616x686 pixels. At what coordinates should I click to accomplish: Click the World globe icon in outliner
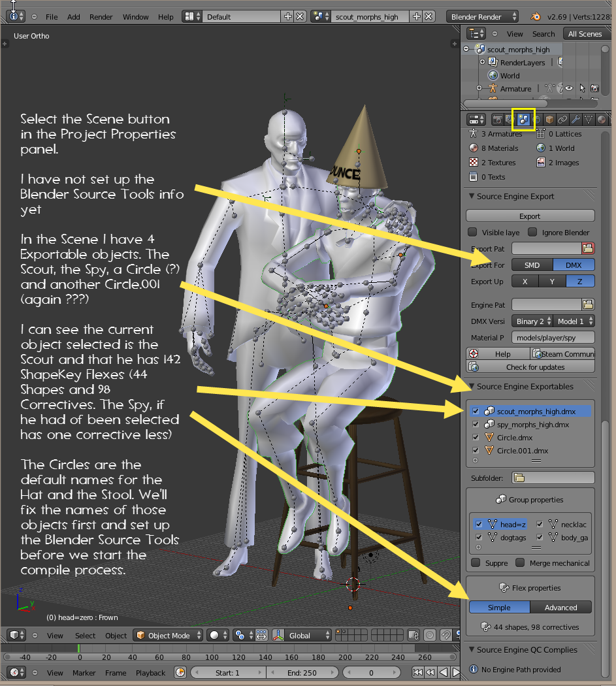coord(493,75)
